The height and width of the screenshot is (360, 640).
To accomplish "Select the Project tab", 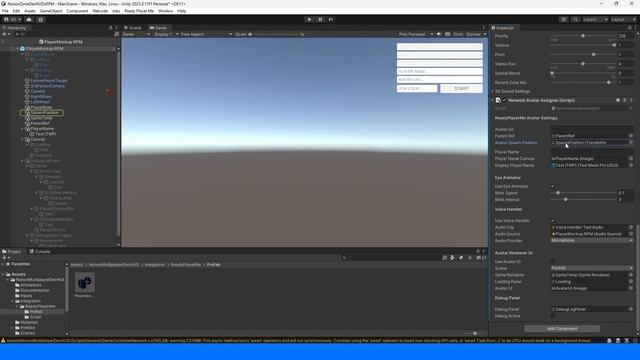I will click(x=12, y=251).
